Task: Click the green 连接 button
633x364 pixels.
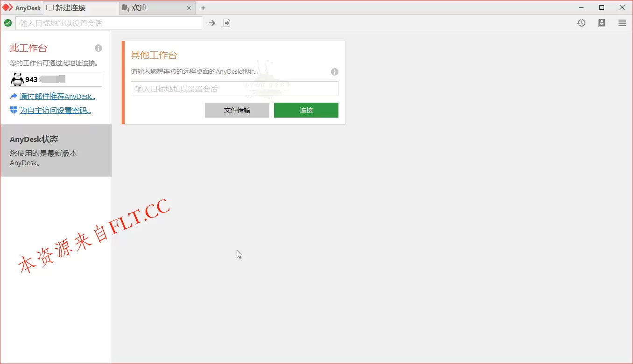Action: coord(306,110)
